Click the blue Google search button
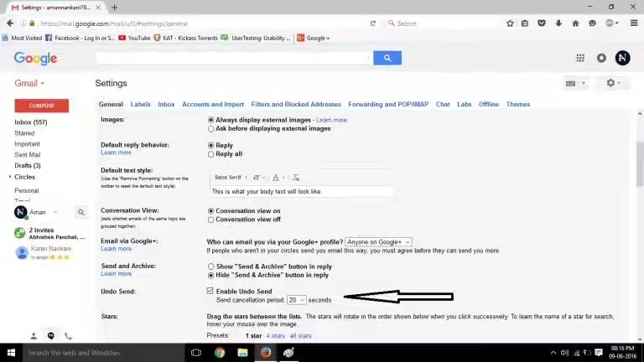Image resolution: width=644 pixels, height=362 pixels. (387, 58)
